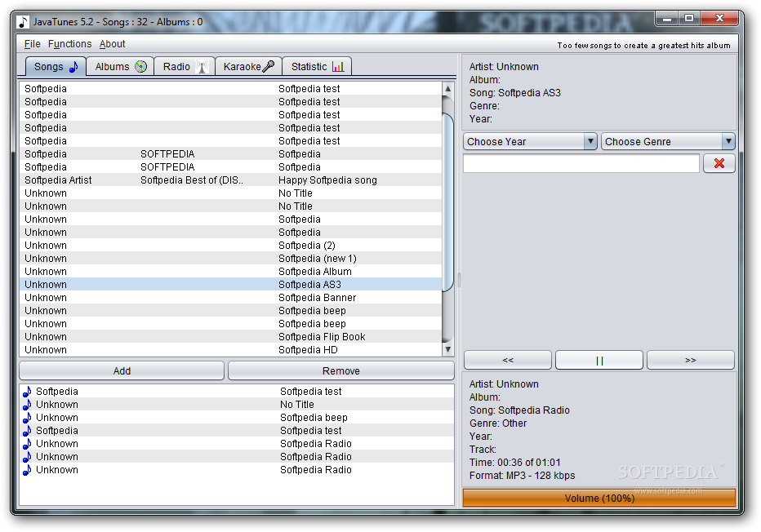The width and height of the screenshot is (761, 532).
Task: Close the JavaTunes window
Action: point(719,19)
